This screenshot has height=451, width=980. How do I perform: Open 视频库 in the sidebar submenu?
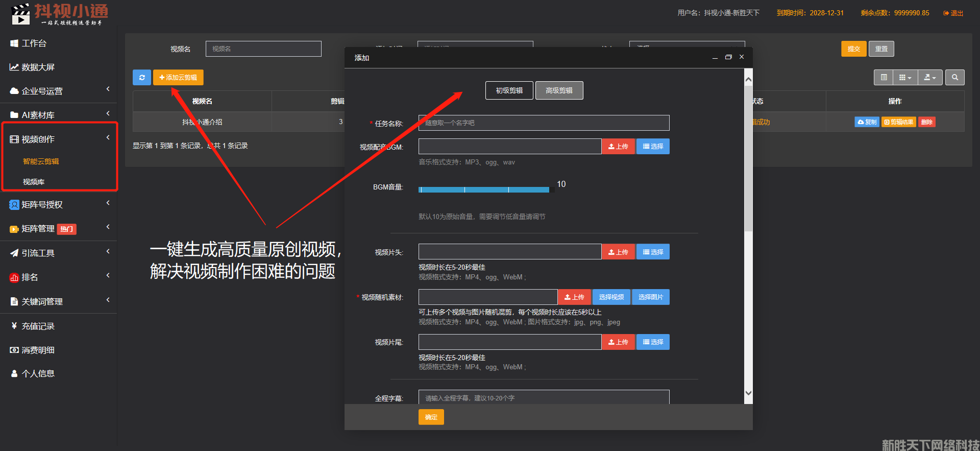coord(34,182)
